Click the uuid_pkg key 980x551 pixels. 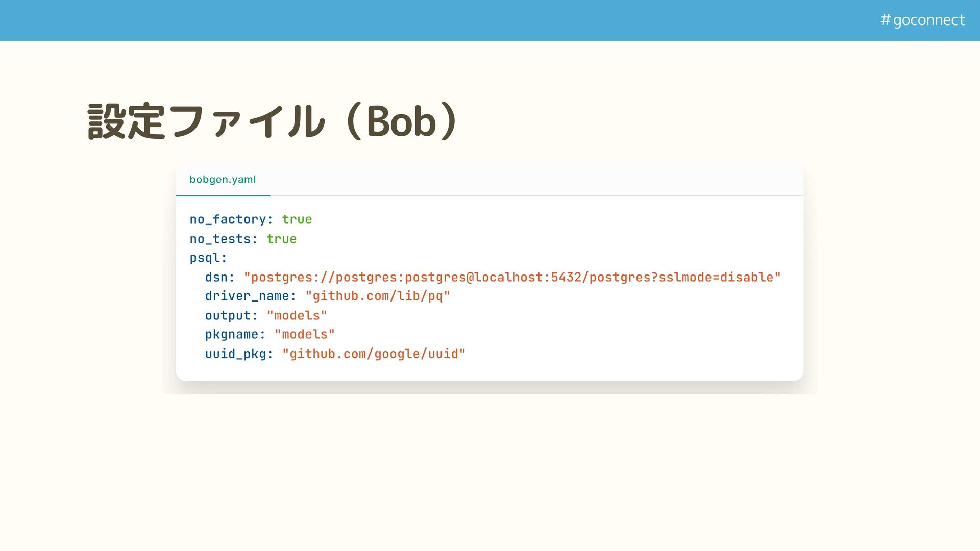click(x=235, y=354)
